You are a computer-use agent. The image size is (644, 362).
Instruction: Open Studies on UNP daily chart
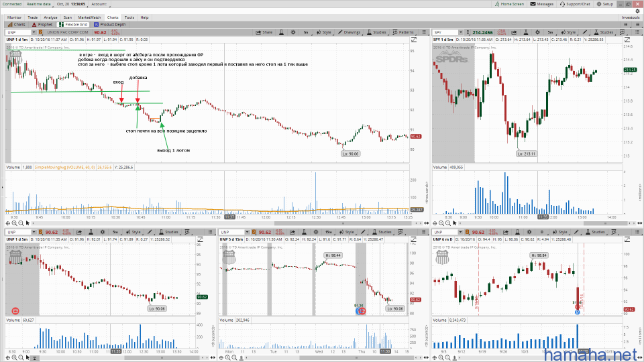point(596,233)
